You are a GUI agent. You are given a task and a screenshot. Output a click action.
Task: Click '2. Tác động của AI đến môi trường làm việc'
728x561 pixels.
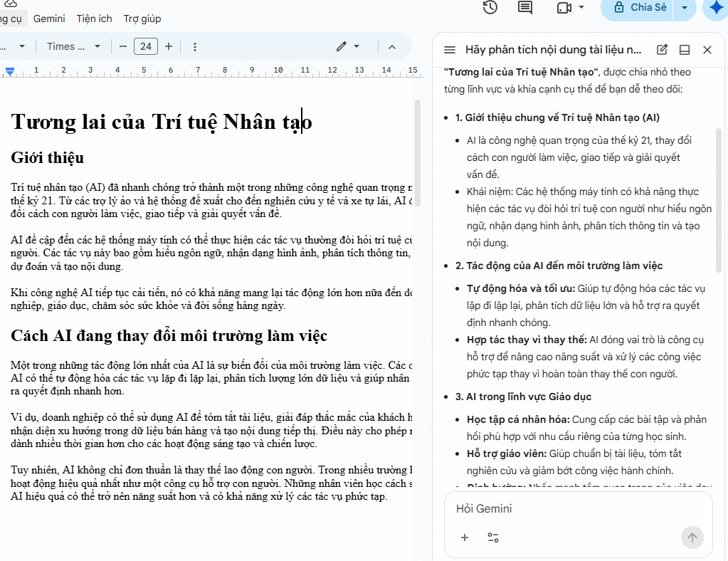click(559, 266)
